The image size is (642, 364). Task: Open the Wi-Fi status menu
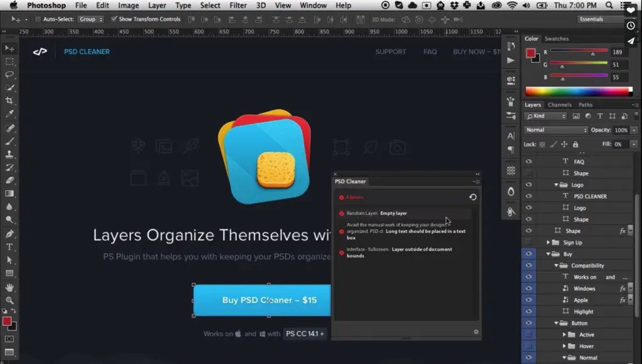(512, 5)
